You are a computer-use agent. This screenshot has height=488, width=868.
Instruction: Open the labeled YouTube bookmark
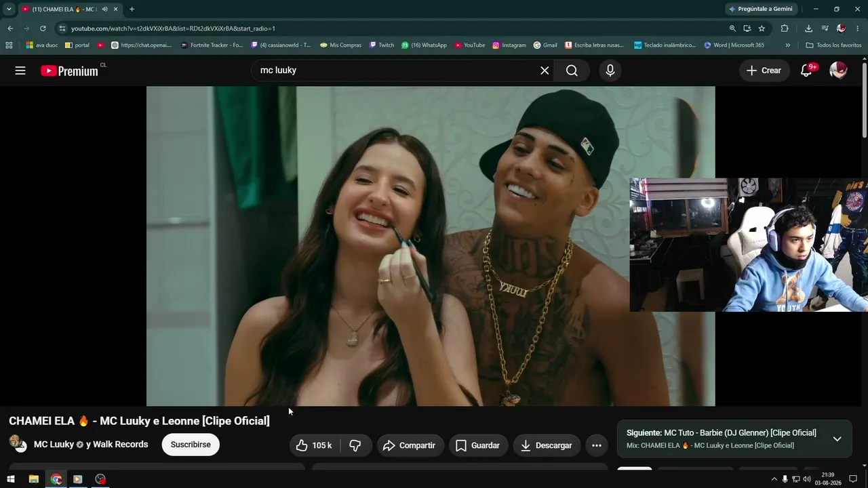pos(470,45)
